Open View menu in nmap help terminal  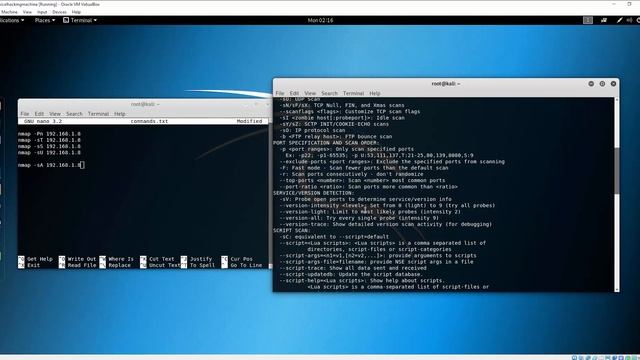click(x=310, y=93)
